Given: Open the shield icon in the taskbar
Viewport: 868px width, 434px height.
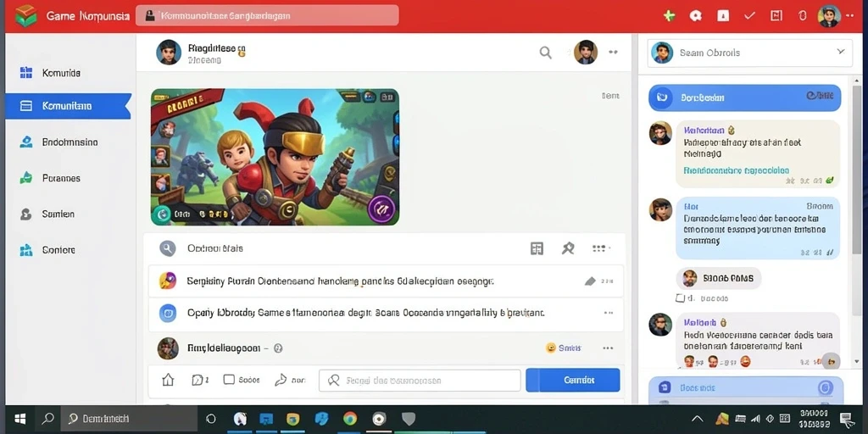Looking at the screenshot, I should point(409,419).
